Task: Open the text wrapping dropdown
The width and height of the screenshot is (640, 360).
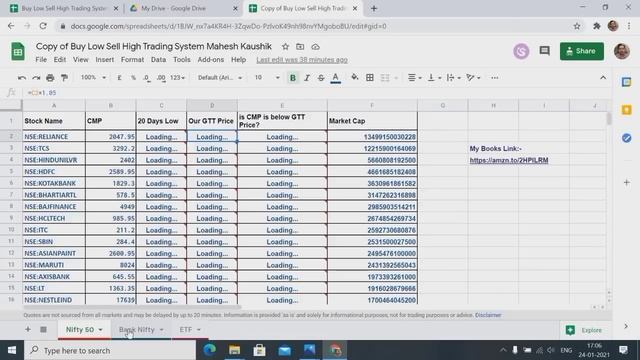Action: (x=453, y=78)
